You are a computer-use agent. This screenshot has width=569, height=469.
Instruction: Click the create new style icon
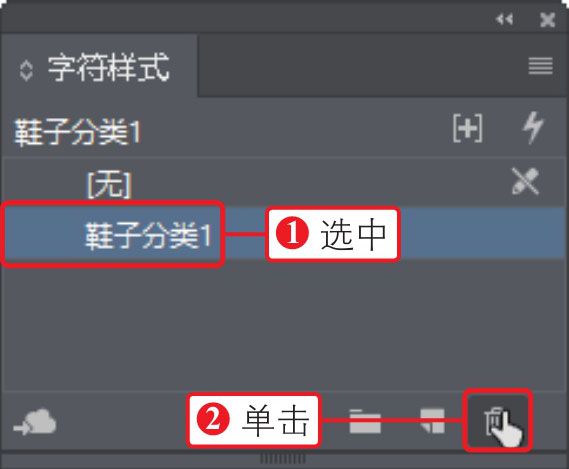pyautogui.click(x=432, y=421)
